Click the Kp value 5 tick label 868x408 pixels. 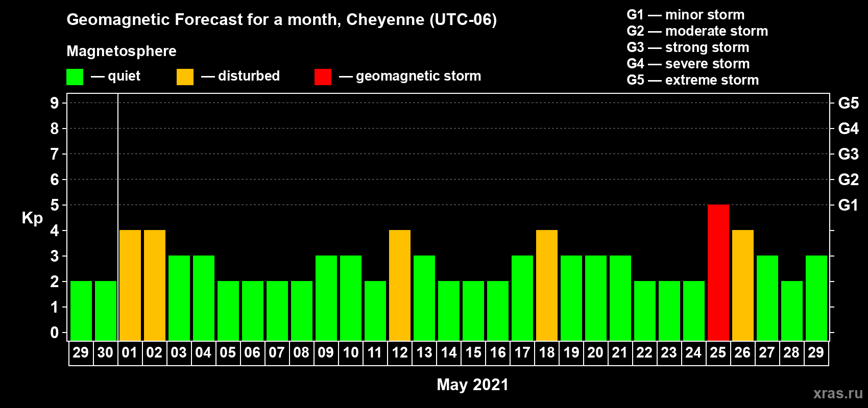coord(55,205)
